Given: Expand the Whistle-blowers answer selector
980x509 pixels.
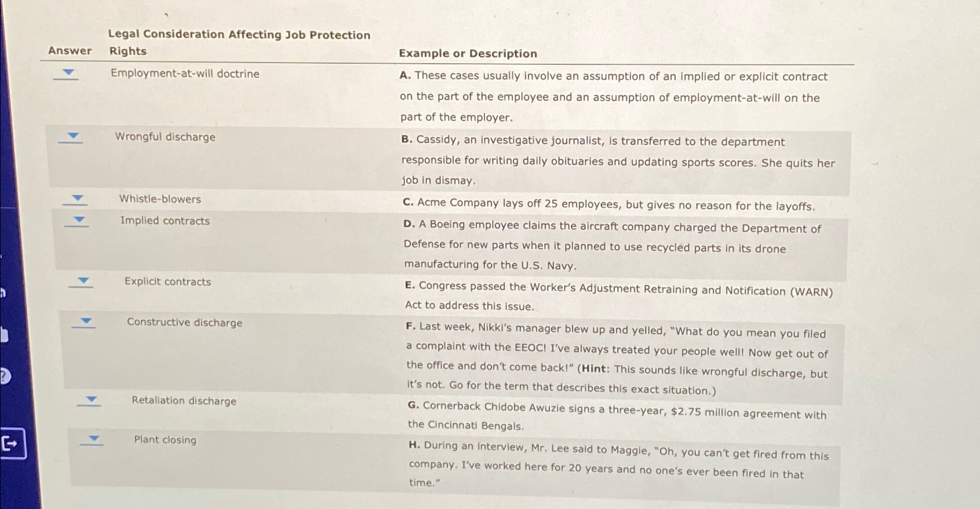Looking at the screenshot, I should coord(77,198).
